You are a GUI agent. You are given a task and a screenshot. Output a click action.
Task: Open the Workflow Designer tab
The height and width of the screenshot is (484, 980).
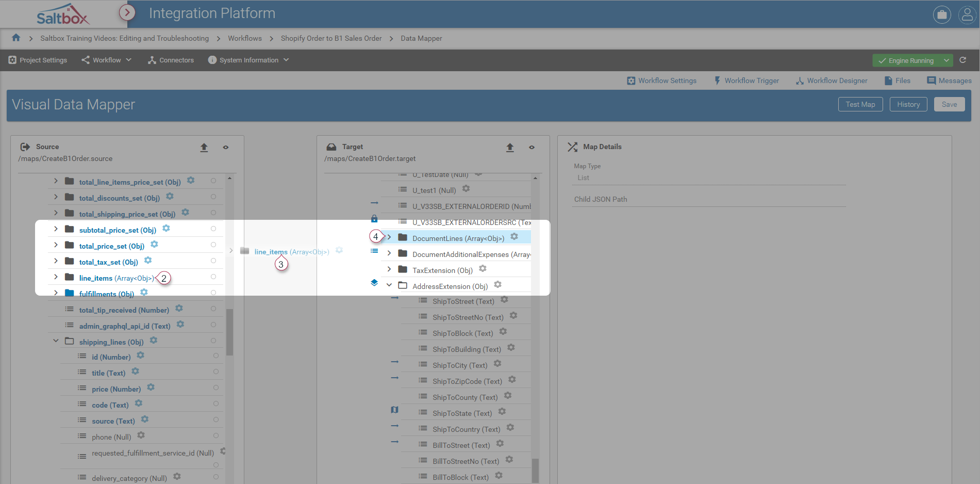pos(832,80)
